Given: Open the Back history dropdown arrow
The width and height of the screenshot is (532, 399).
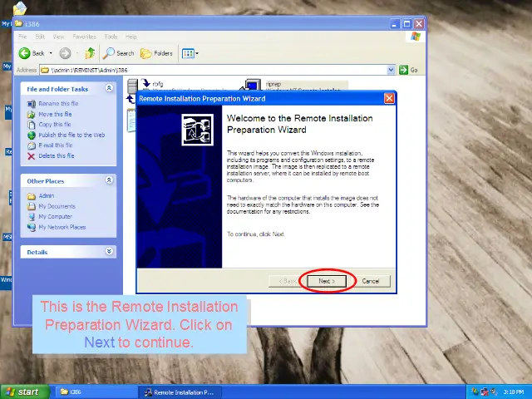Looking at the screenshot, I should pos(51,53).
